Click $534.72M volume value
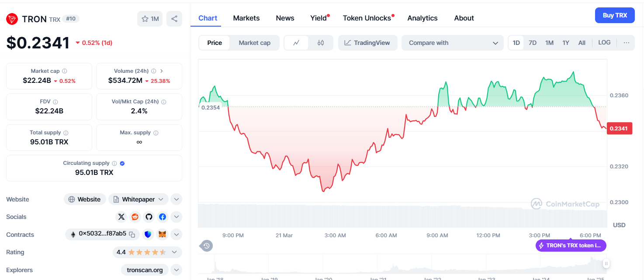 (x=125, y=80)
